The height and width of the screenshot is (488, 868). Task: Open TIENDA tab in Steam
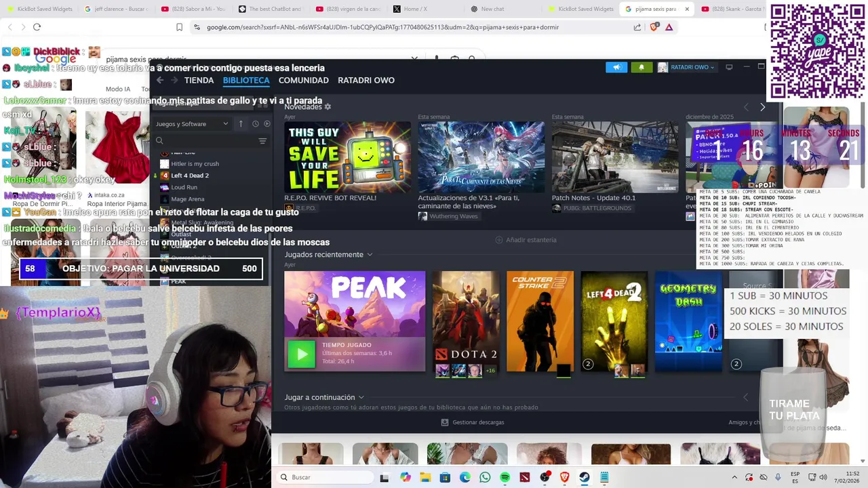point(199,80)
